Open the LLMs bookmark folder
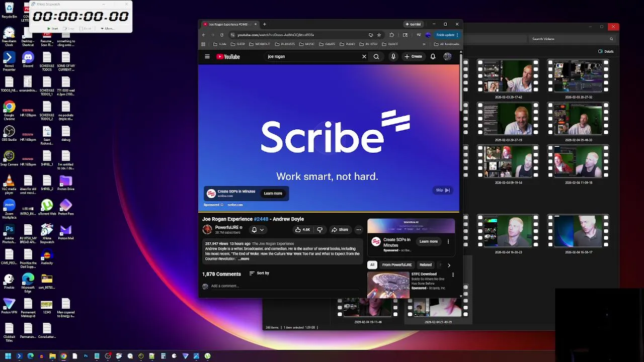This screenshot has width=644, height=362. (220, 44)
